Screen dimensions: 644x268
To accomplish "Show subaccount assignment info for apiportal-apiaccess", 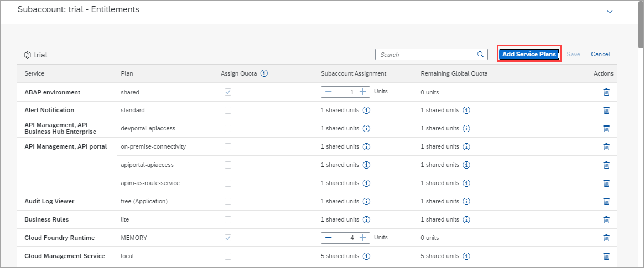I will [x=367, y=165].
